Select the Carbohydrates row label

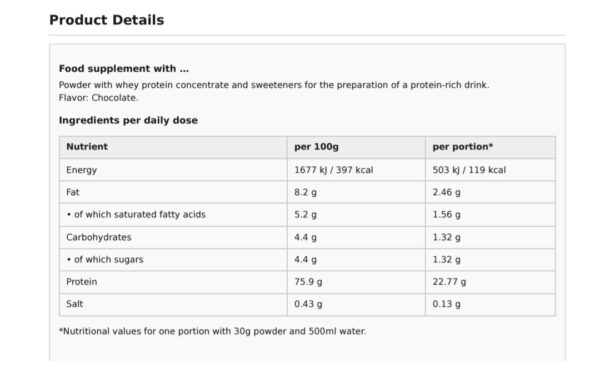click(99, 237)
